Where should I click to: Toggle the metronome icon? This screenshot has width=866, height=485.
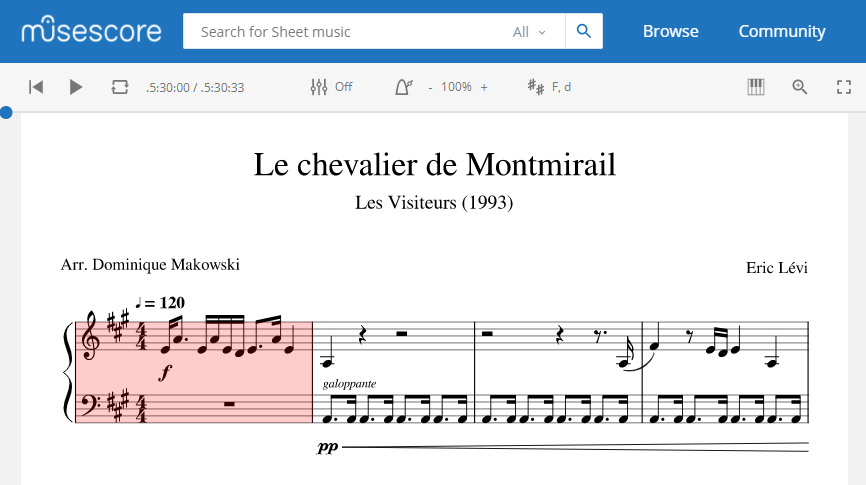pyautogui.click(x=404, y=87)
